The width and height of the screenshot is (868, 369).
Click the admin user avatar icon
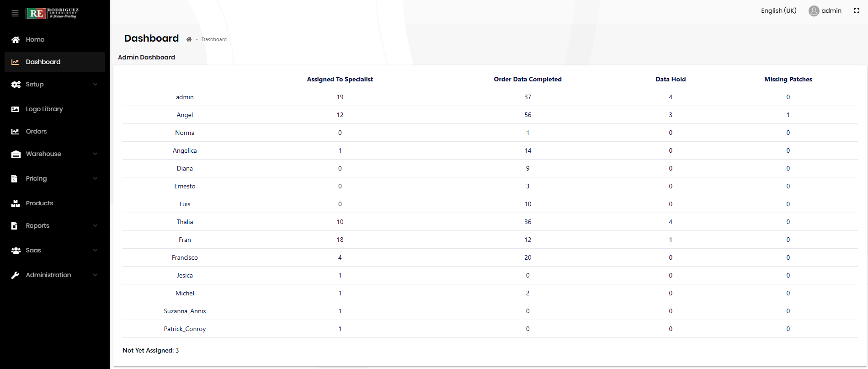click(x=814, y=11)
